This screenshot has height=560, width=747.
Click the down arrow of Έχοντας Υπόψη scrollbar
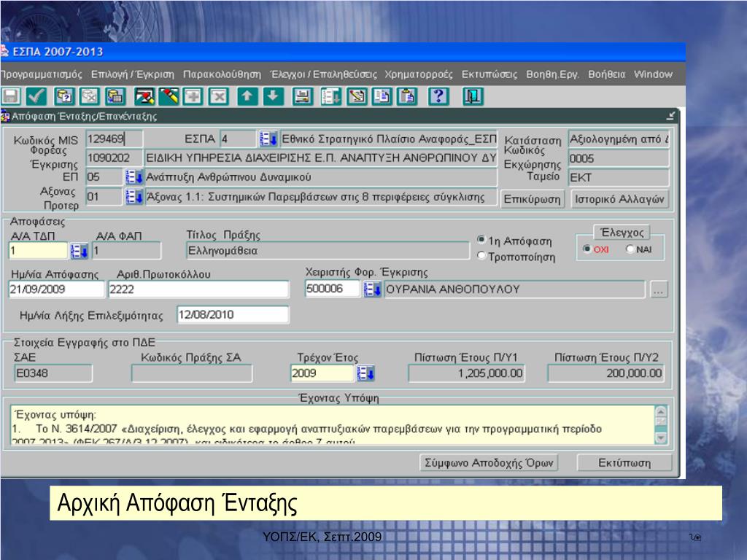point(661,438)
